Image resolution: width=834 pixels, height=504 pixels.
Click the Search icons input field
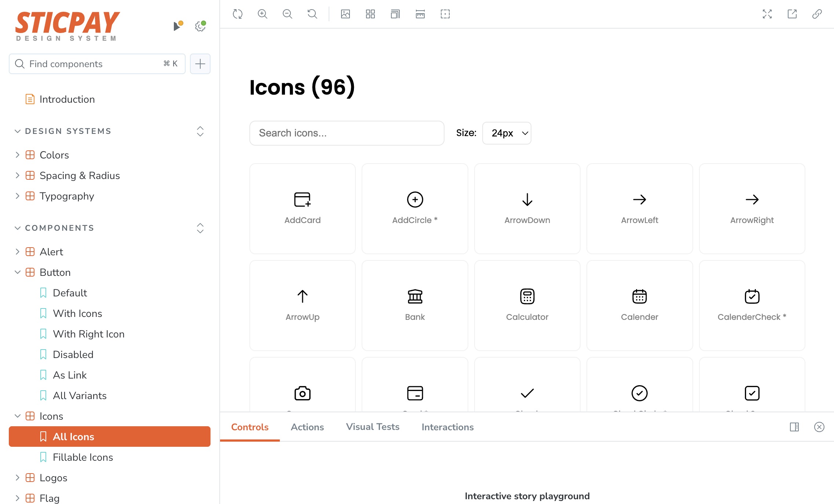[347, 133]
